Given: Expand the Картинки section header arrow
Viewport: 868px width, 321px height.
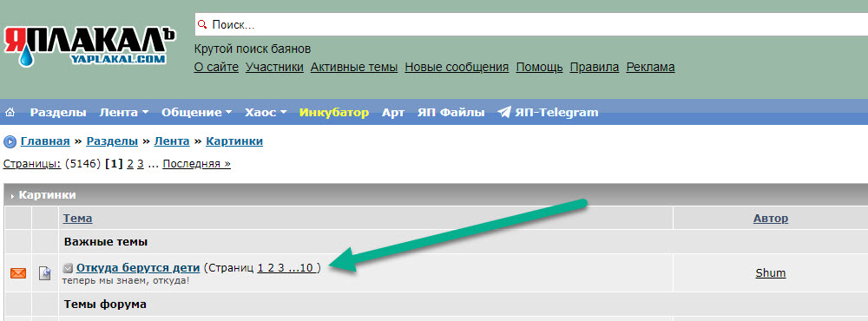Looking at the screenshot, I should 12,196.
